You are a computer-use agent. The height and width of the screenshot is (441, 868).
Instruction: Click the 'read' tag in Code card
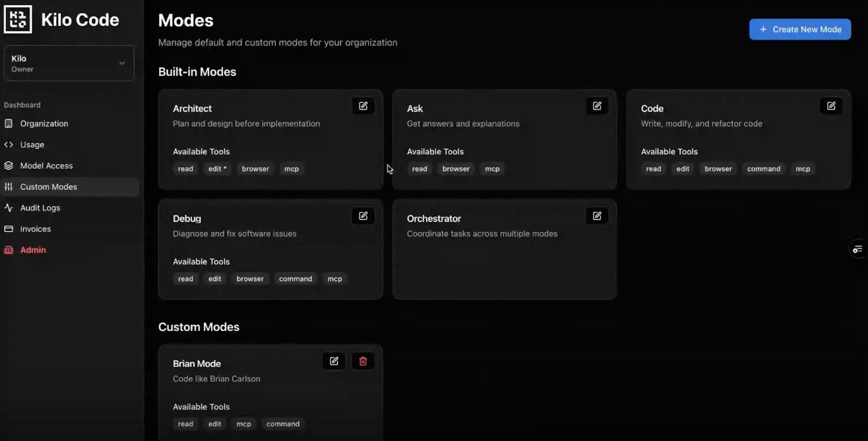pyautogui.click(x=654, y=169)
